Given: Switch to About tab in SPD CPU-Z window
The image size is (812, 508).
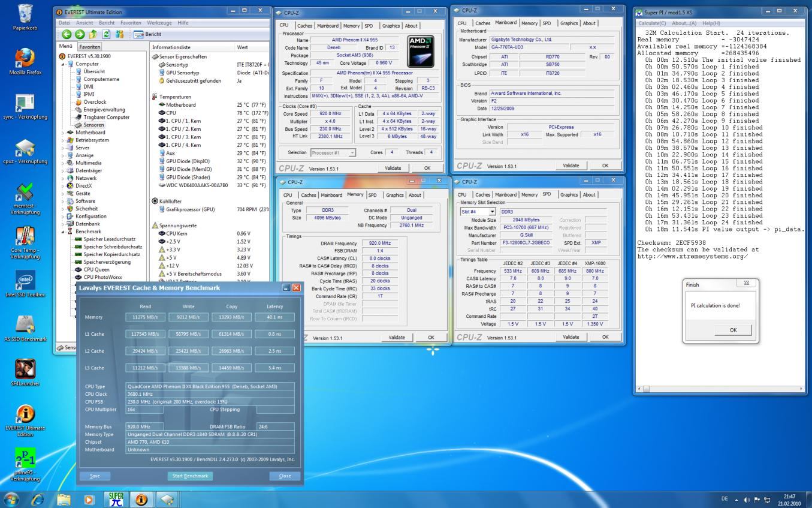Looking at the screenshot, I should coord(589,194).
